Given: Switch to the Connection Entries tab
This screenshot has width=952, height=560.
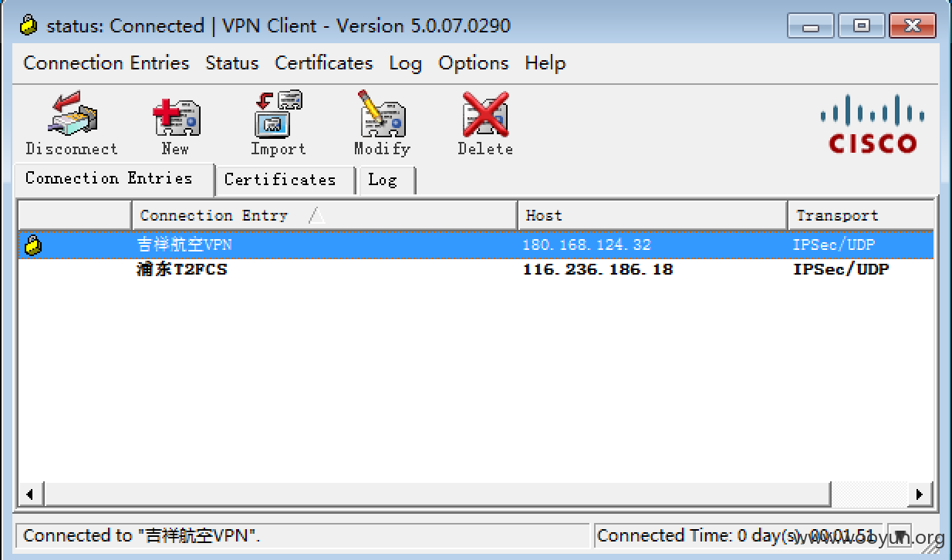Looking at the screenshot, I should [x=114, y=179].
